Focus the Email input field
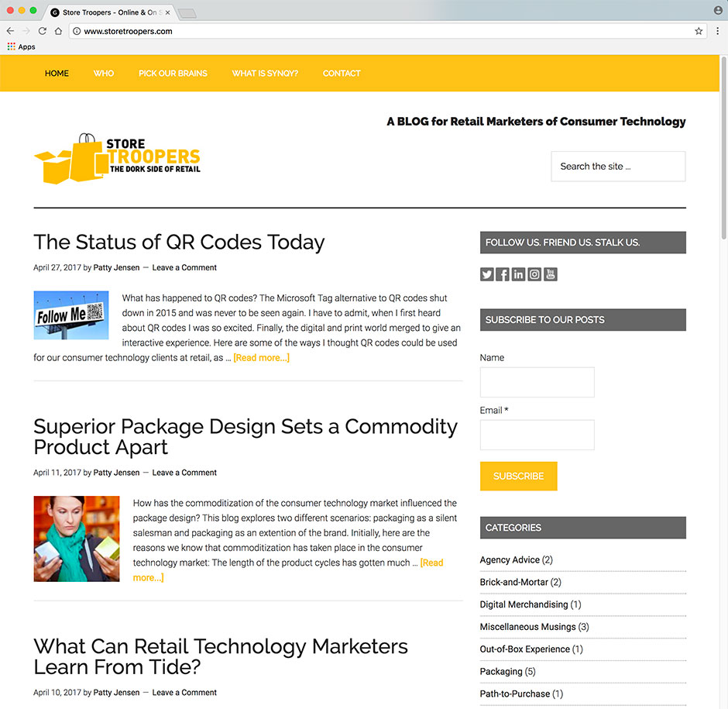This screenshot has height=709, width=728. click(x=537, y=435)
